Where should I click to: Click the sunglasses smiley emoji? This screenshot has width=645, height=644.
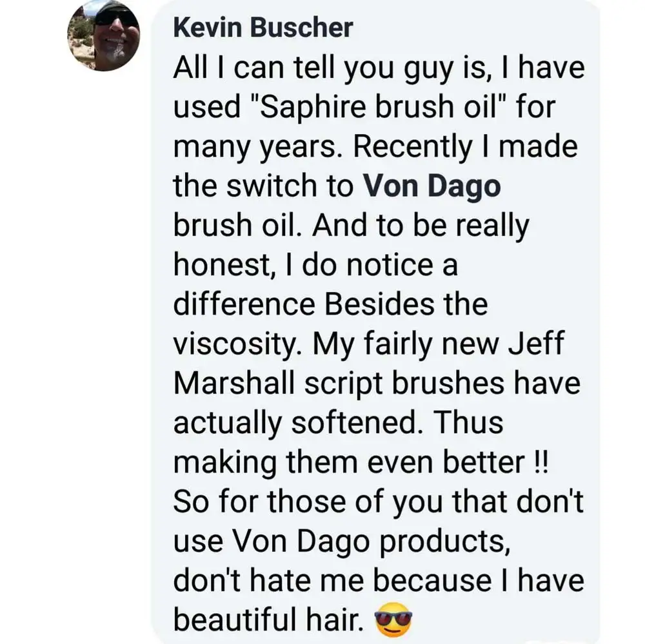coord(393,621)
